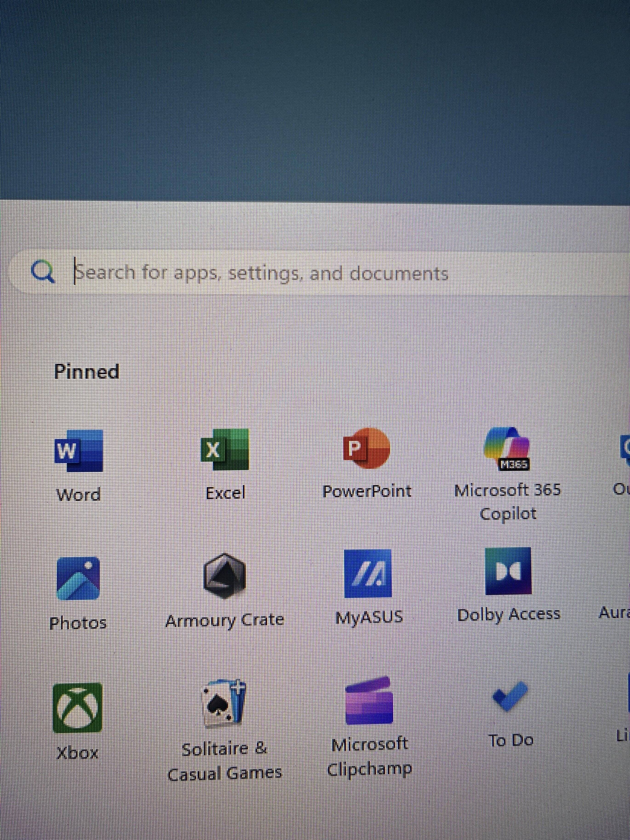Click the Word label text

[x=79, y=495]
